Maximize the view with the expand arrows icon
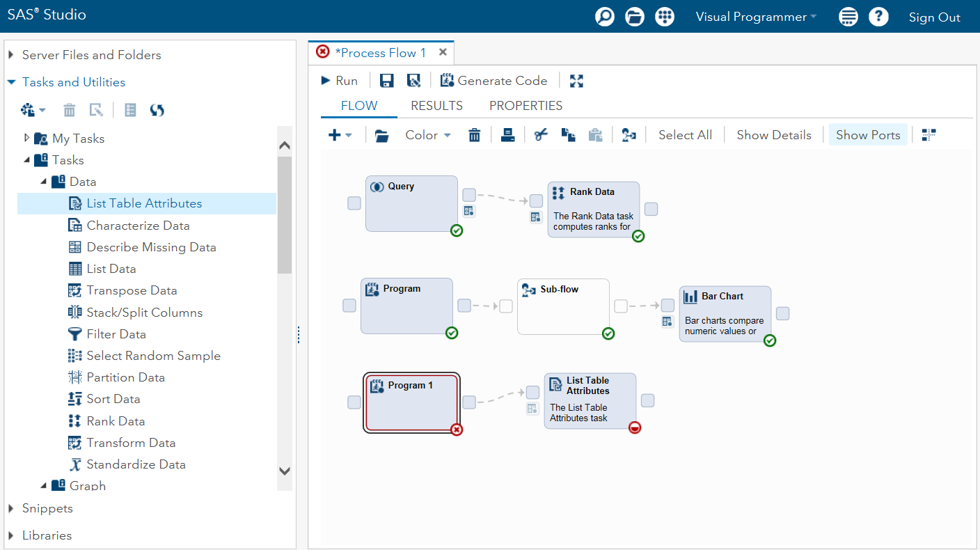 pyautogui.click(x=576, y=81)
